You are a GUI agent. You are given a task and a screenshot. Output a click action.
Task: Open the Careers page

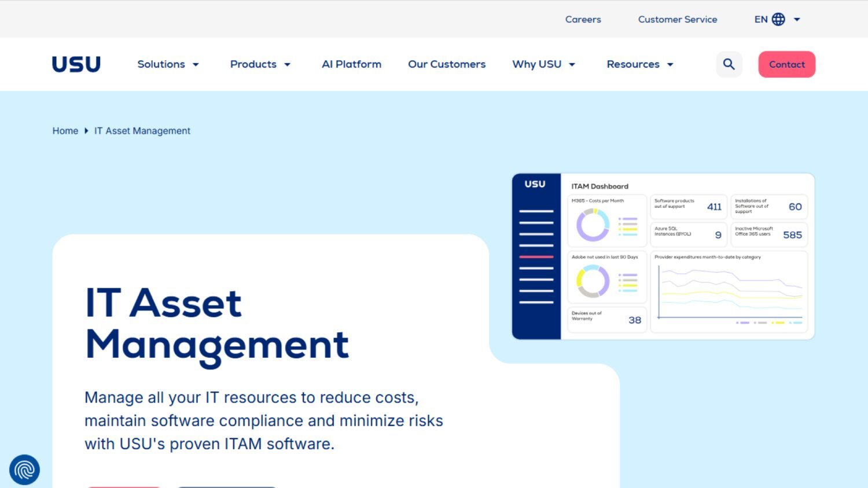[583, 19]
